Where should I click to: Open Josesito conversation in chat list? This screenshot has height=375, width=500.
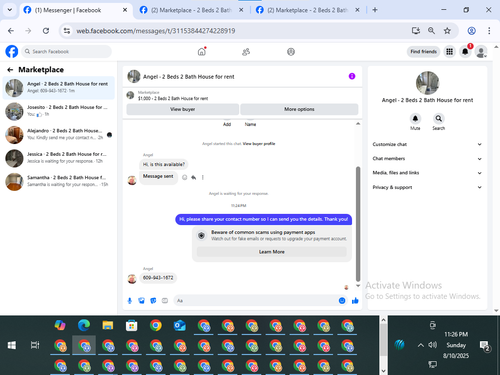coord(59,111)
